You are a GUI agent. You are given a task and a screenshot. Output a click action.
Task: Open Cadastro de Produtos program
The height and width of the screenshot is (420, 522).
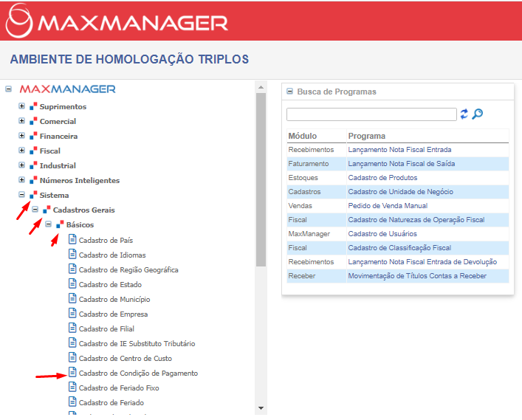tap(382, 178)
